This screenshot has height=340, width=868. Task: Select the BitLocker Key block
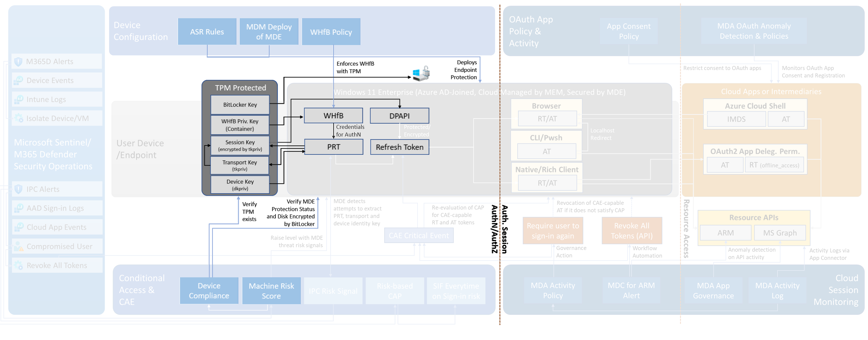(x=240, y=105)
